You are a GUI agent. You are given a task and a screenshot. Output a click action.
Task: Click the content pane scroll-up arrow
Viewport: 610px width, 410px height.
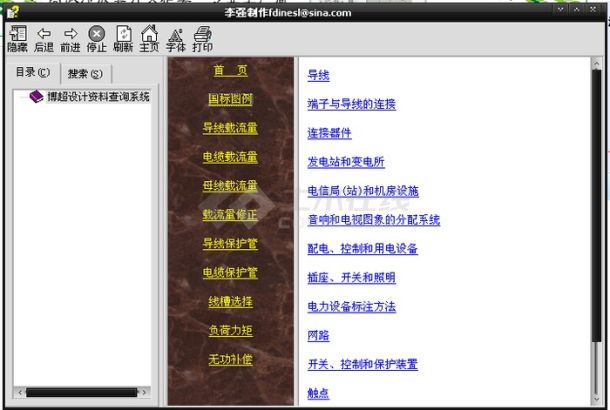pyautogui.click(x=596, y=63)
